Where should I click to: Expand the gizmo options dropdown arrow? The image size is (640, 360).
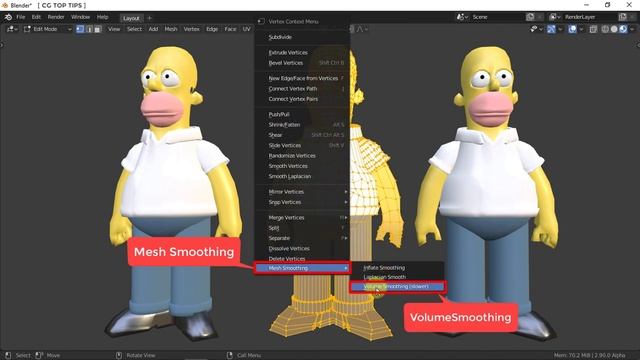tap(560, 29)
